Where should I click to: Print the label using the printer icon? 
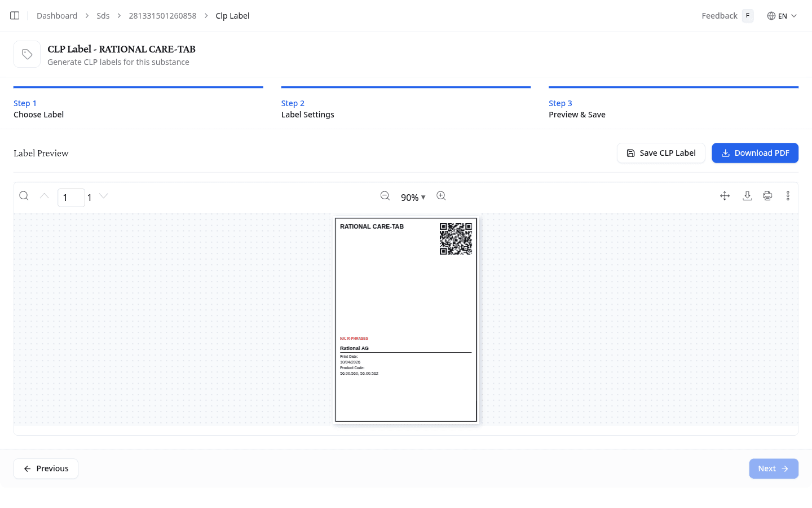pos(767,196)
